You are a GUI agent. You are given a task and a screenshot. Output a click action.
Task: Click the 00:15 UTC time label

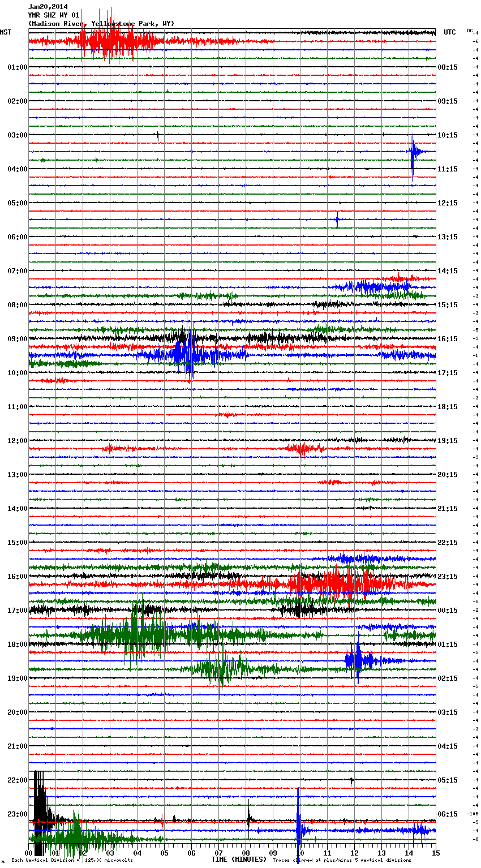click(x=448, y=611)
